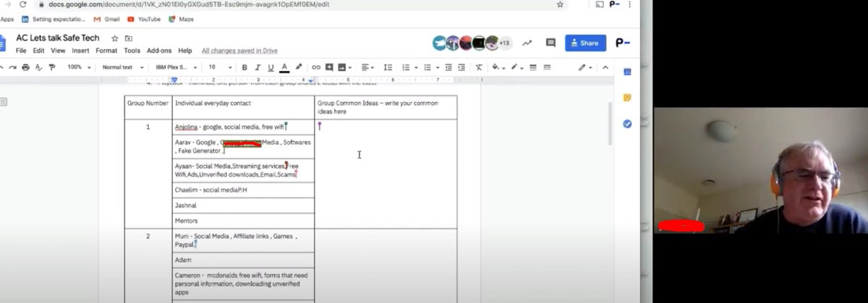Viewport: 868px width, 303px height.
Task: Show the +13 more collaborators
Action: [x=505, y=43]
